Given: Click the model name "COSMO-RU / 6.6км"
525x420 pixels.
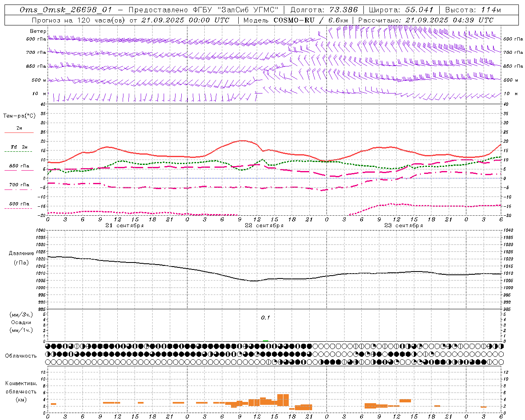Looking at the screenshot, I should pos(311,20).
